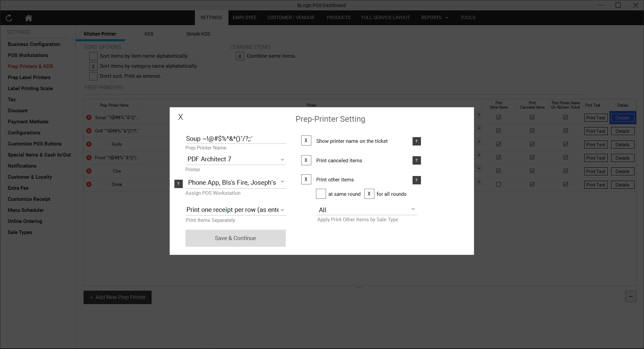The width and height of the screenshot is (644, 349).
Task: Close the Prep-Printer Setting dialog with X
Action: tap(180, 117)
